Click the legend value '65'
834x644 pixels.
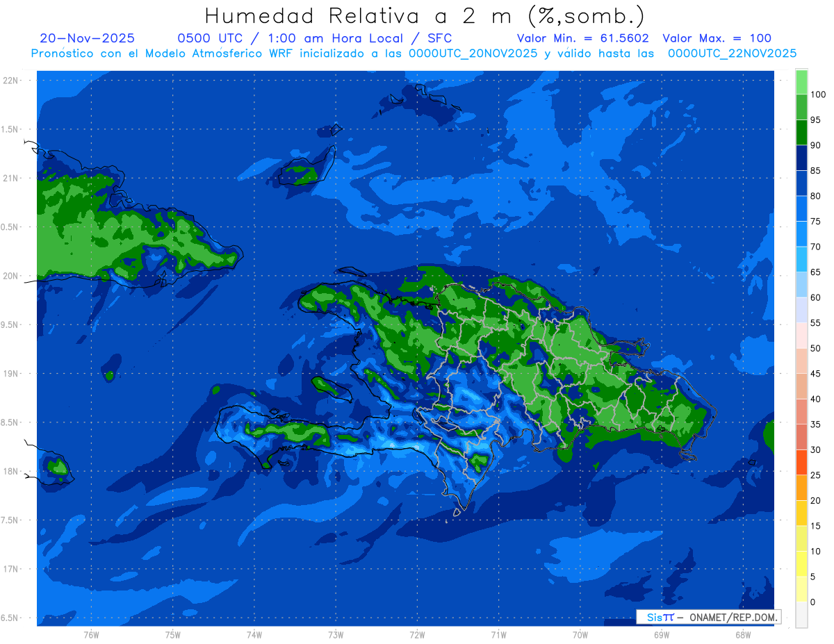[x=815, y=272]
